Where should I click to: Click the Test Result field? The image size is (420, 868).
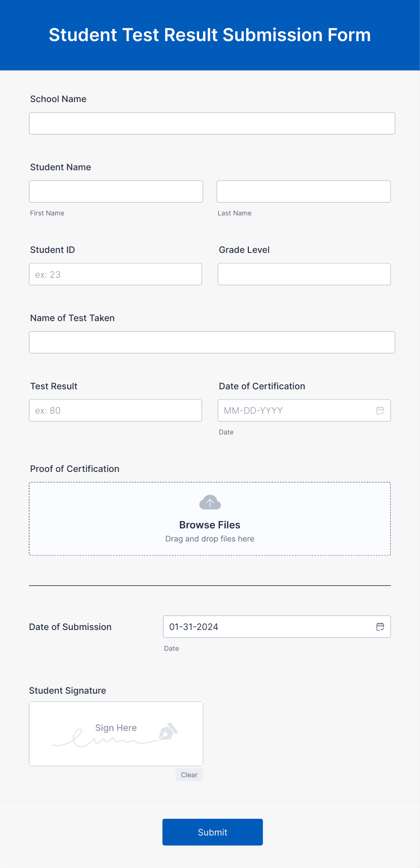115,410
